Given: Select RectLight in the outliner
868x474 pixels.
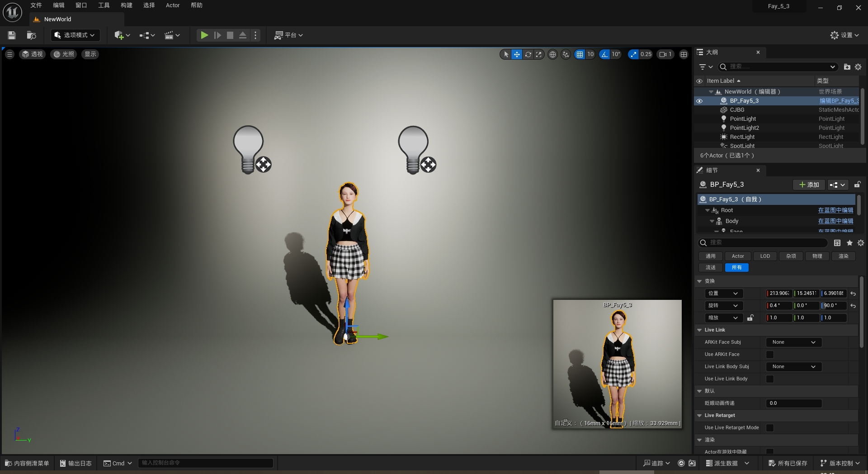Looking at the screenshot, I should pyautogui.click(x=742, y=137).
